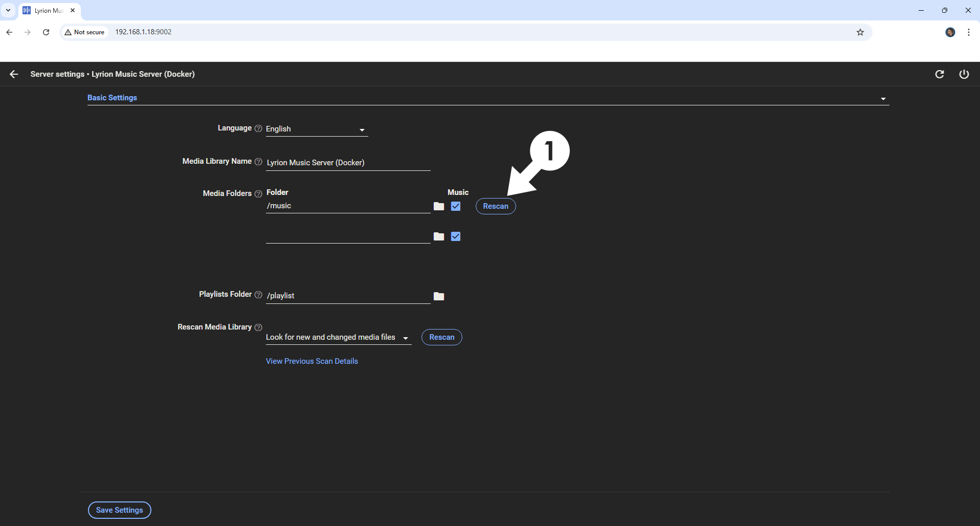Open folder browser for the Playlists Folder
Image resolution: width=980 pixels, height=526 pixels.
coord(439,296)
